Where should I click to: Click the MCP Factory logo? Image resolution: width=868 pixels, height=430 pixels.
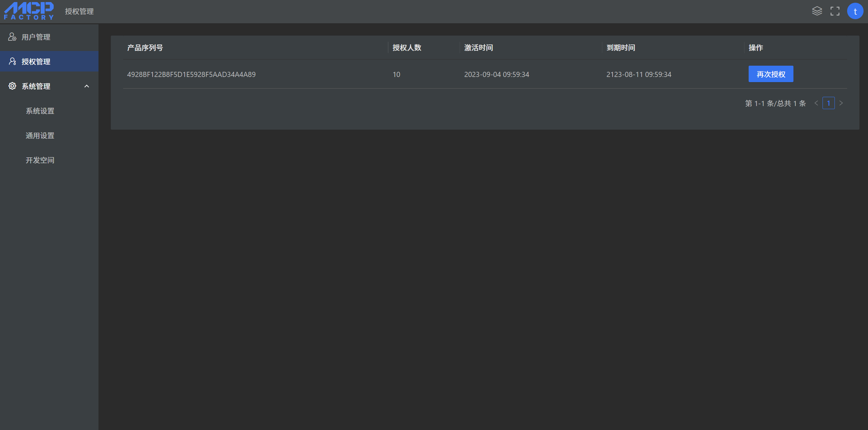29,11
